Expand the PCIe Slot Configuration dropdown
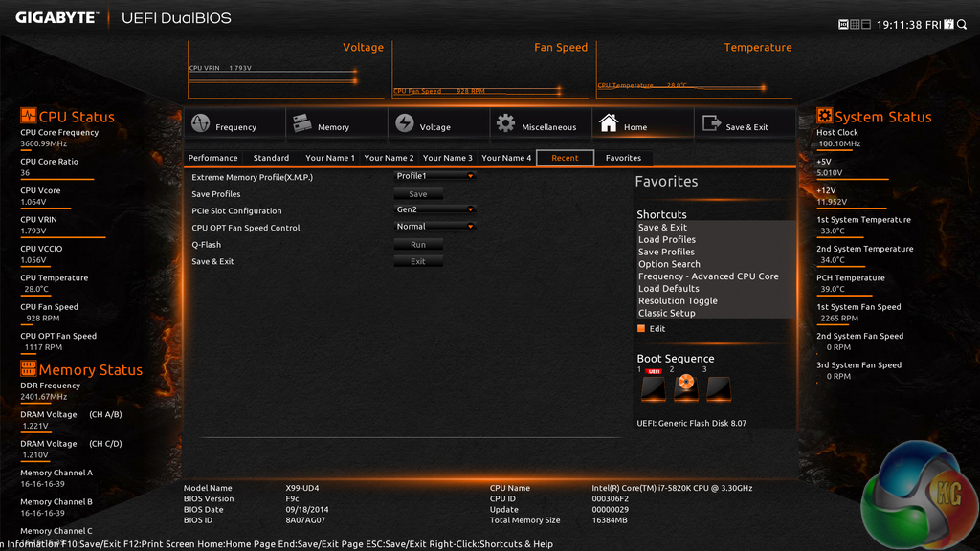The width and height of the screenshot is (980, 551). click(435, 209)
